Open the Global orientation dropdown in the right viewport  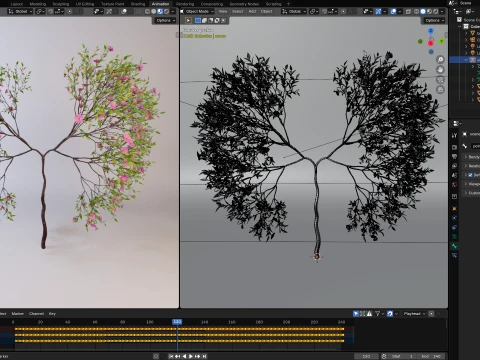click(x=293, y=11)
